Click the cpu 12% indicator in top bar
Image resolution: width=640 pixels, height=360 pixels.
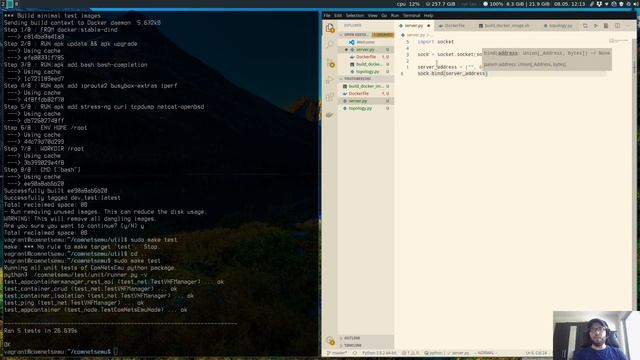(x=408, y=4)
